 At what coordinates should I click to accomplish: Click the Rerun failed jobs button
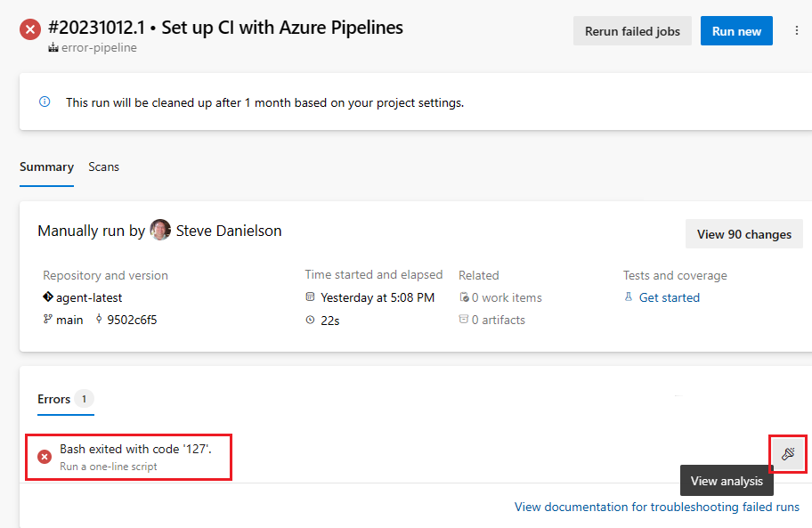[x=632, y=31]
